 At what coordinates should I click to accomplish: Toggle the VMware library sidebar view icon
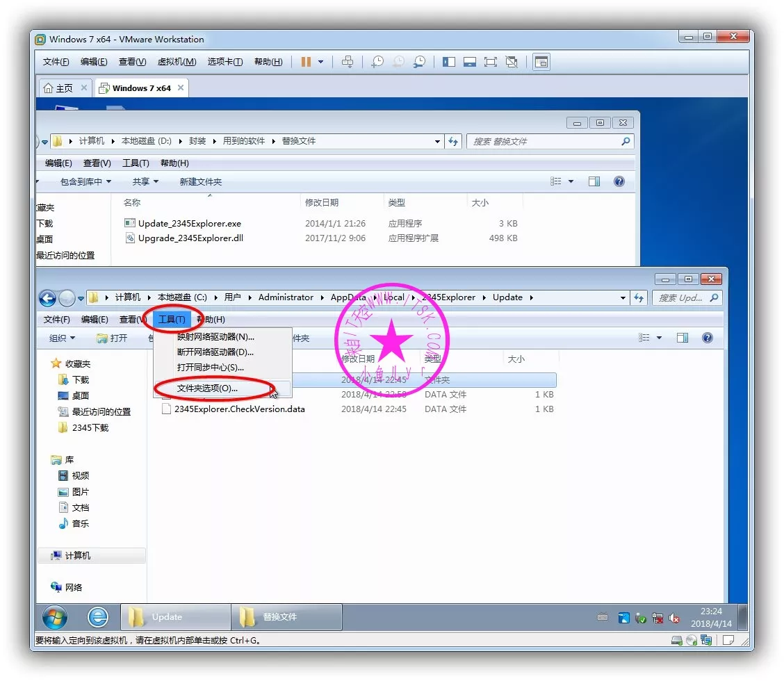pos(449,62)
